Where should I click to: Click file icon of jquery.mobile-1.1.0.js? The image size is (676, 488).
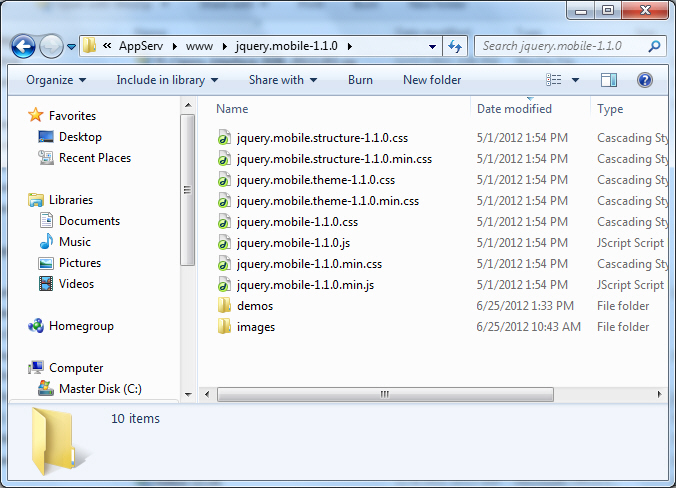click(224, 243)
